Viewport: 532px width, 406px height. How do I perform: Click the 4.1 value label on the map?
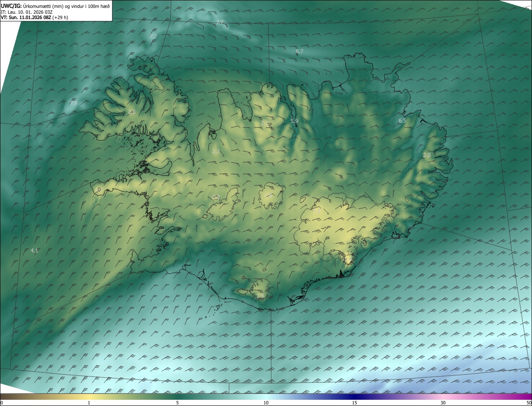point(34,250)
